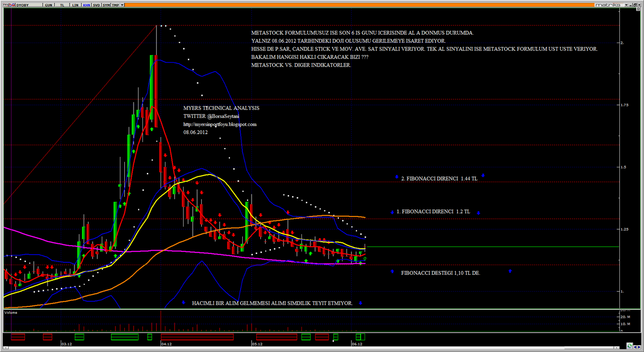Click the green refresh icon
644x352 pixels.
[x=630, y=346]
